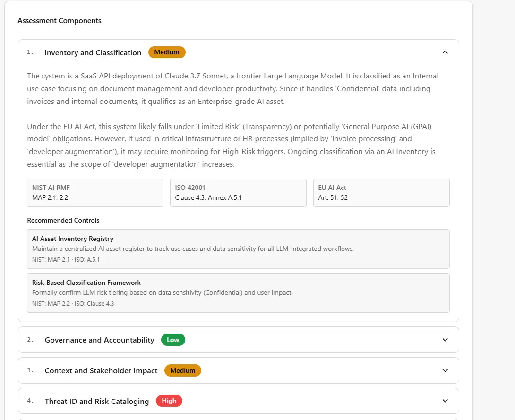Expand Context and Stakeholder Impact chevron

point(445,370)
